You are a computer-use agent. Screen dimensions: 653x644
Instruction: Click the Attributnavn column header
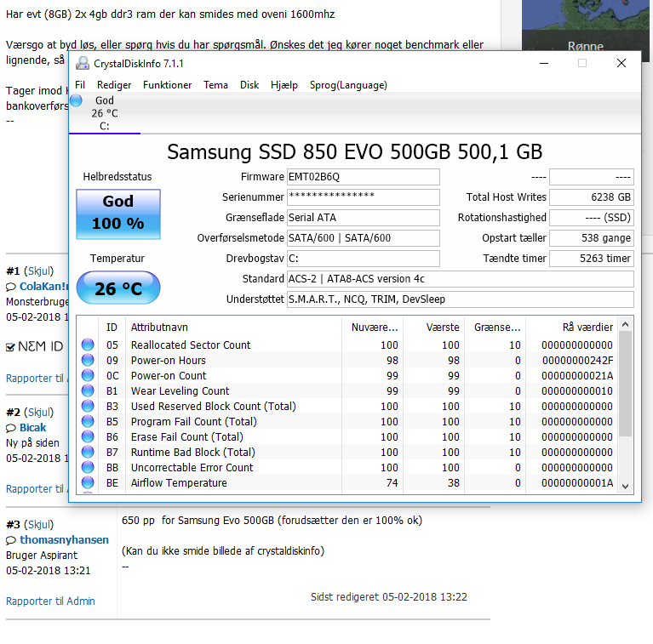[233, 328]
